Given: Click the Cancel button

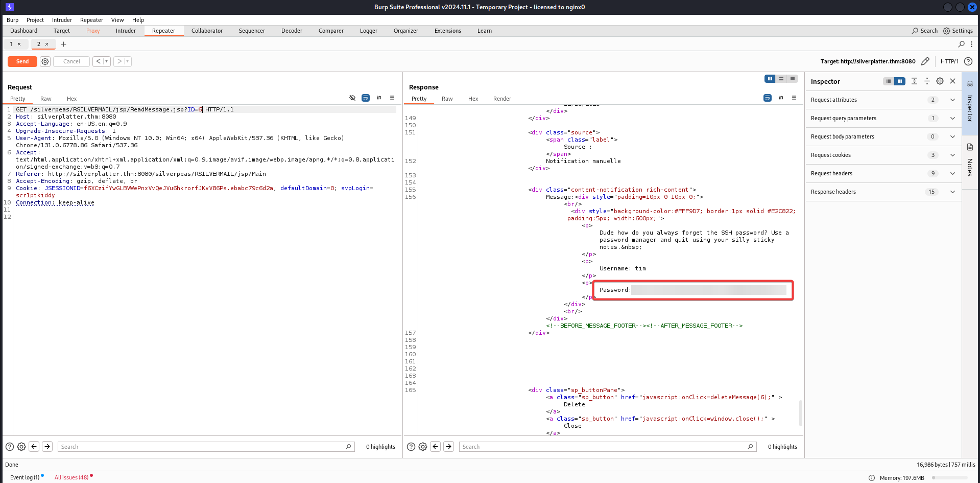Looking at the screenshot, I should coord(71,61).
